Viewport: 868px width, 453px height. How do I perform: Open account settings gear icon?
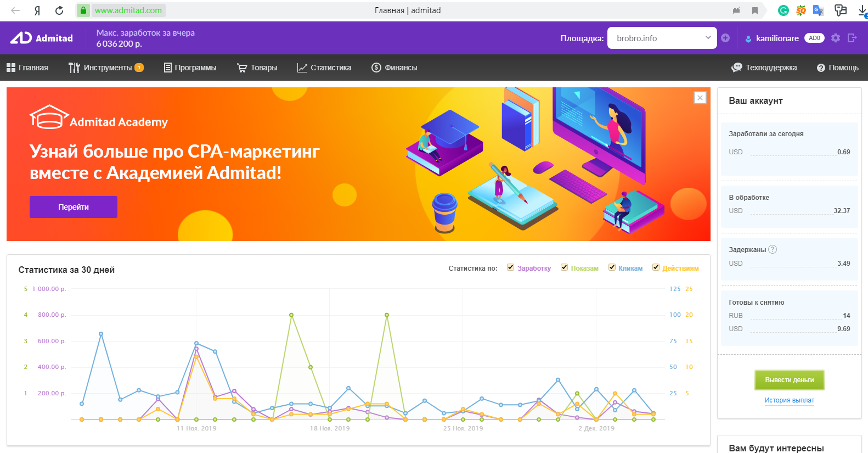836,38
